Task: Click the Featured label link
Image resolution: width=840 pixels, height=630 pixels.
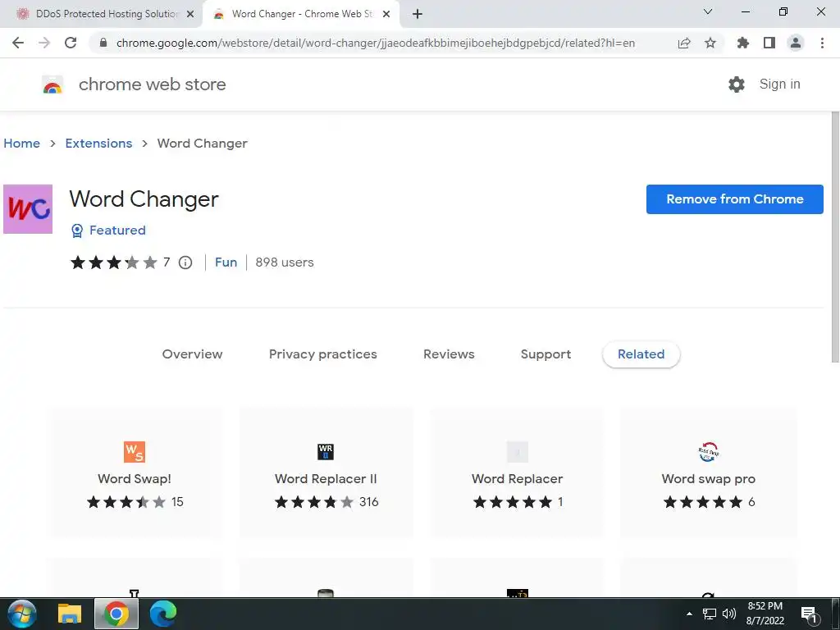Action: point(117,231)
